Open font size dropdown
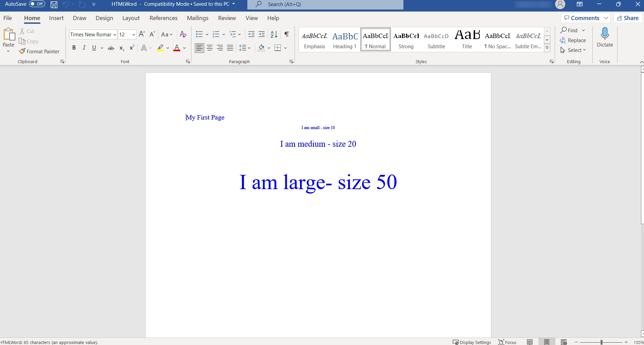The width and height of the screenshot is (644, 345). (134, 35)
